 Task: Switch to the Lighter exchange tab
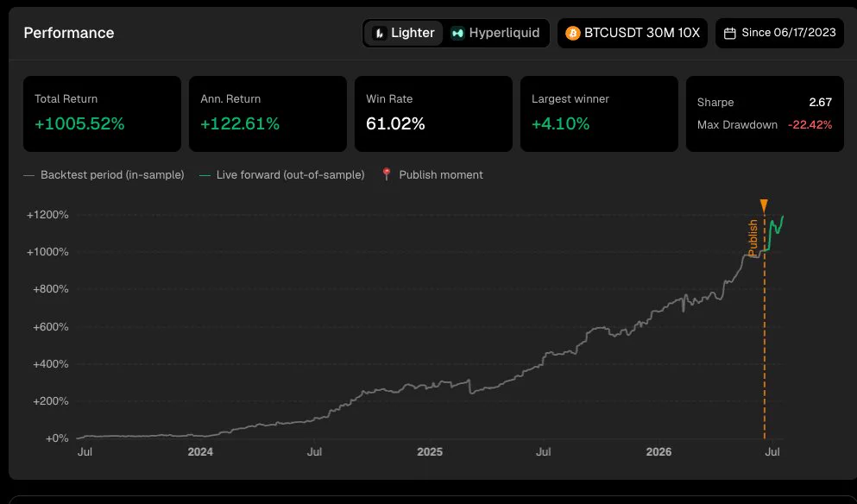point(403,33)
